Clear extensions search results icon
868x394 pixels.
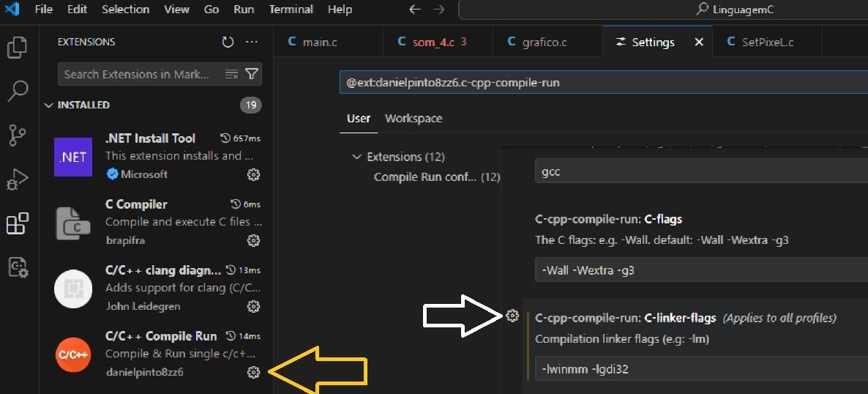(x=231, y=74)
